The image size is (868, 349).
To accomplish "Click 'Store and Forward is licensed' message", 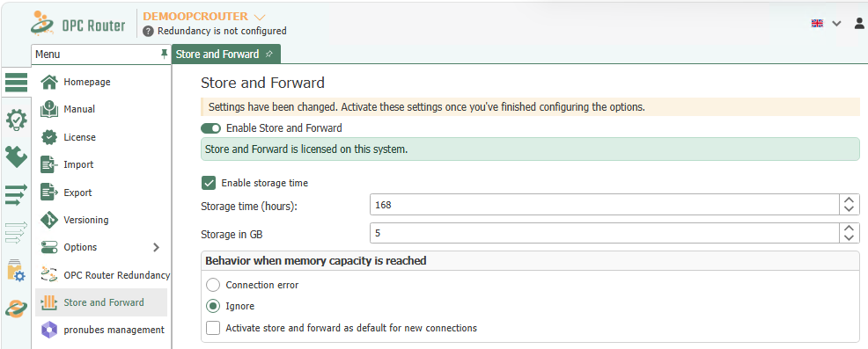I will click(x=530, y=149).
